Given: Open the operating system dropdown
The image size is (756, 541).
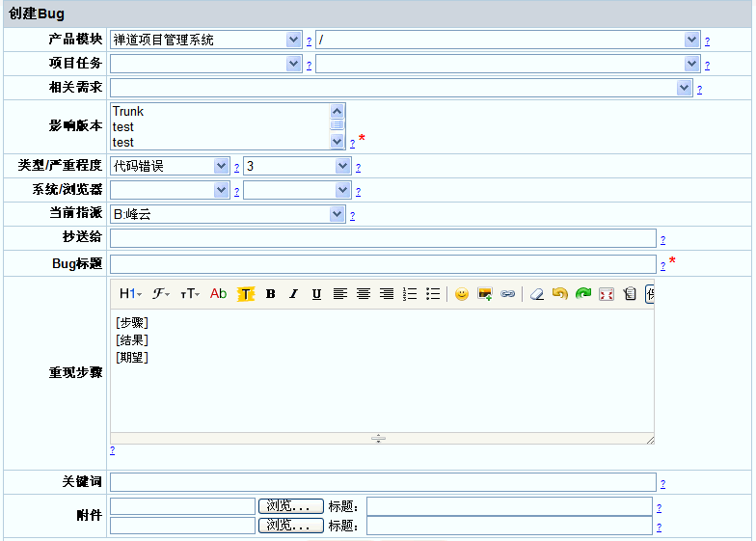Looking at the screenshot, I should (x=170, y=190).
